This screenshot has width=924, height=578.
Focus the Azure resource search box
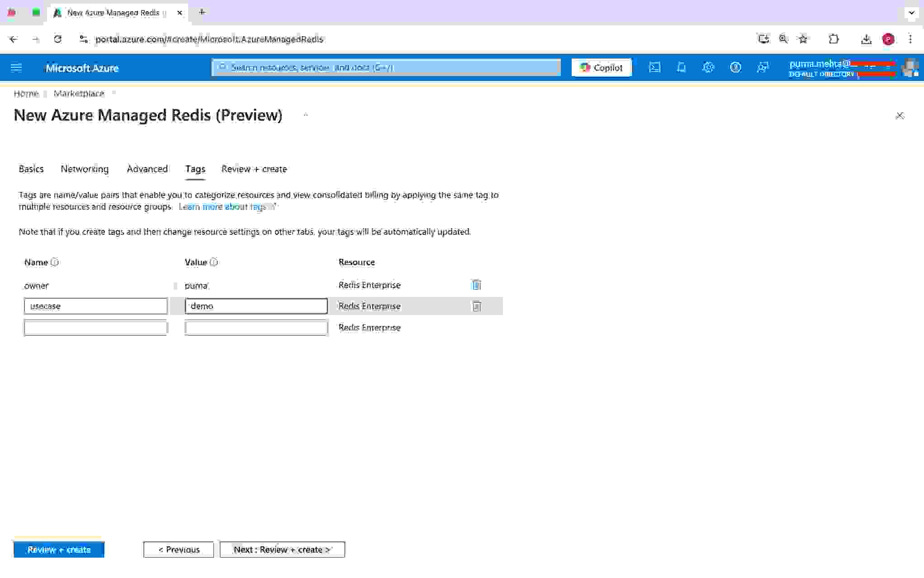(386, 67)
